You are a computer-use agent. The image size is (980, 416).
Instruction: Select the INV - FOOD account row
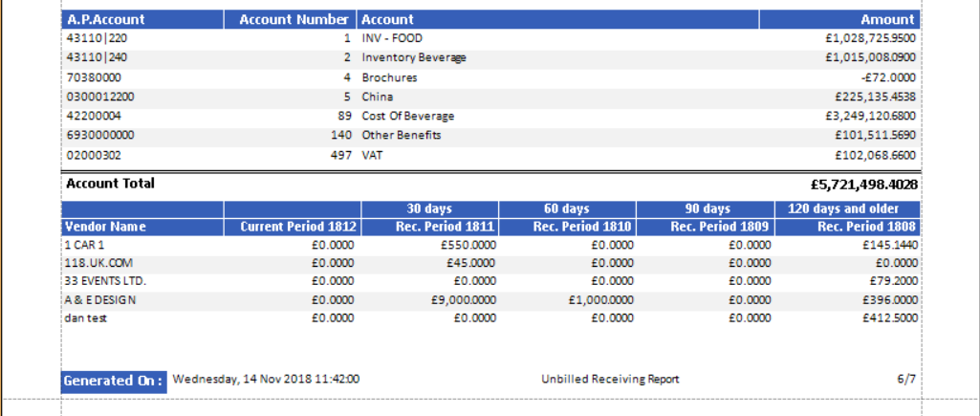pyautogui.click(x=392, y=38)
